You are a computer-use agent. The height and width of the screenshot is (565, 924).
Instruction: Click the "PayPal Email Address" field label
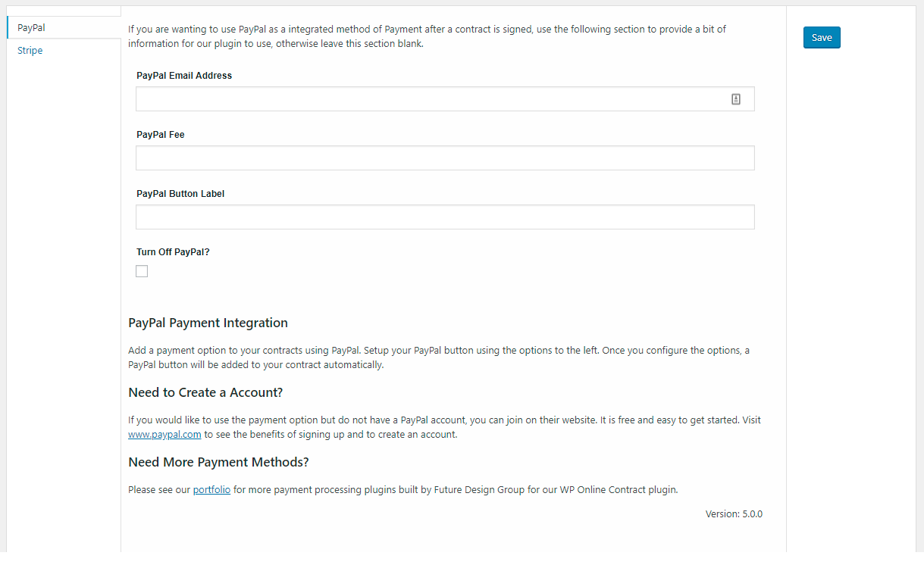184,76
